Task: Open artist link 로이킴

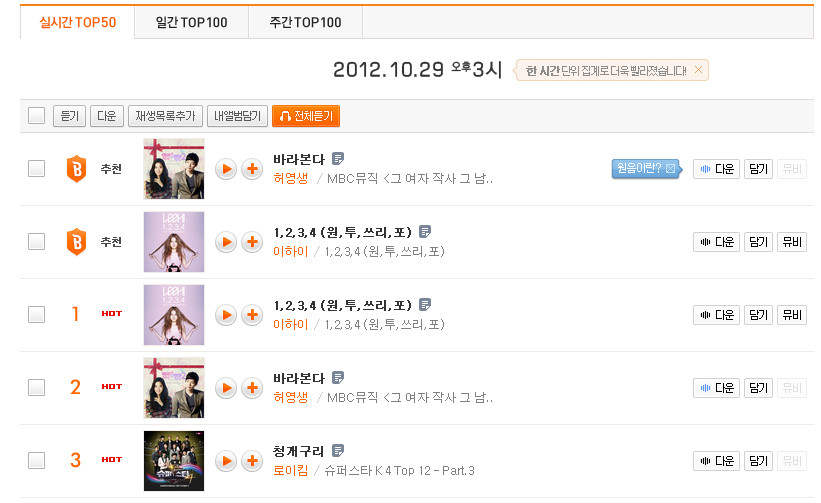Action: (291, 471)
